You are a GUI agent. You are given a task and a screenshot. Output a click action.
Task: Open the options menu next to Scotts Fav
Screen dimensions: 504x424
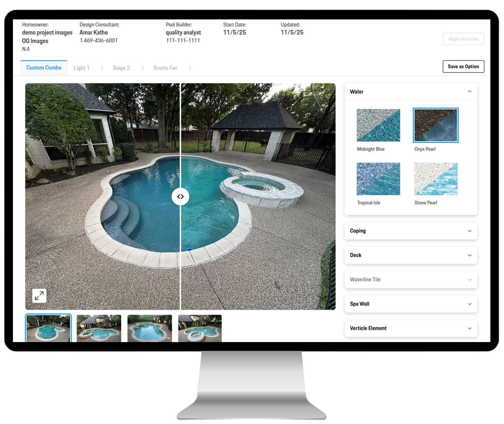(x=190, y=68)
